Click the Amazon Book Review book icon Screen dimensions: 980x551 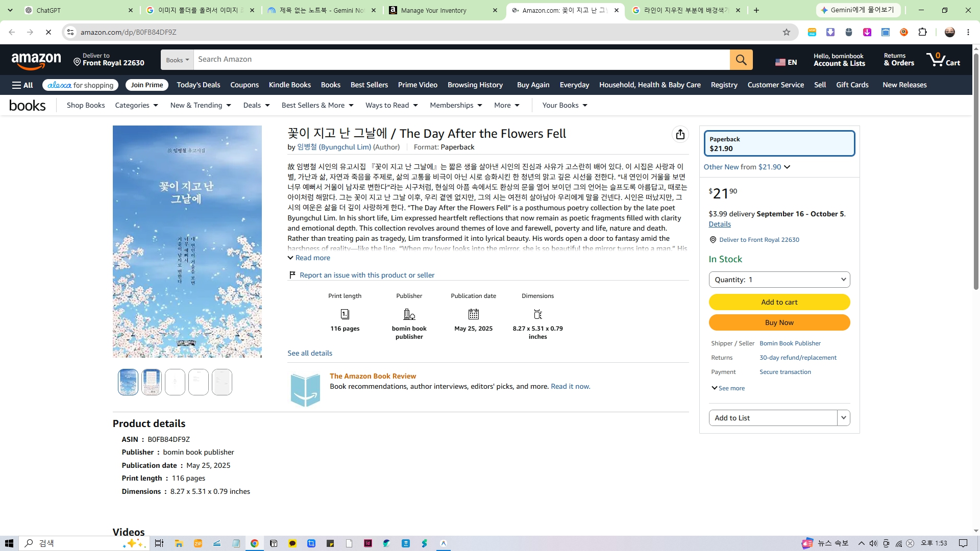[305, 390]
